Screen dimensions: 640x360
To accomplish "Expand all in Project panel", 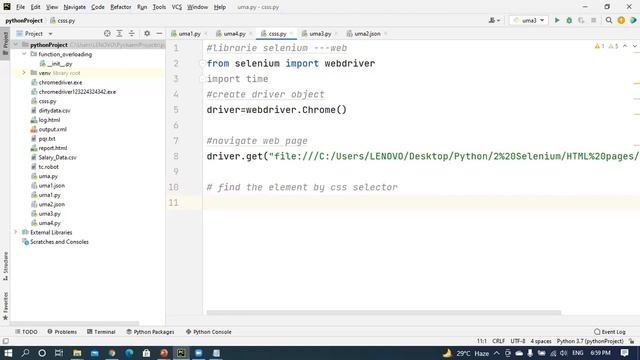I will point(119,33).
